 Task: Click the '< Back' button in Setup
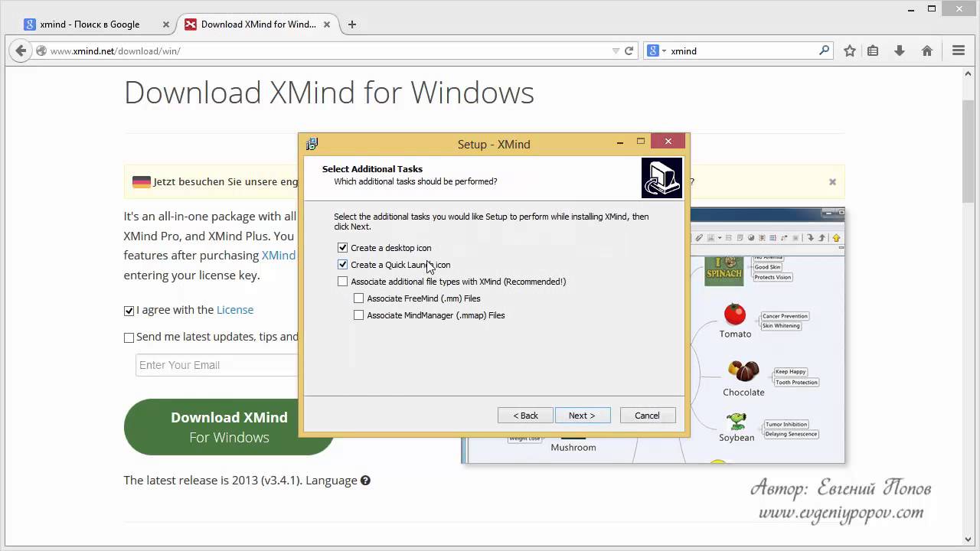click(525, 416)
